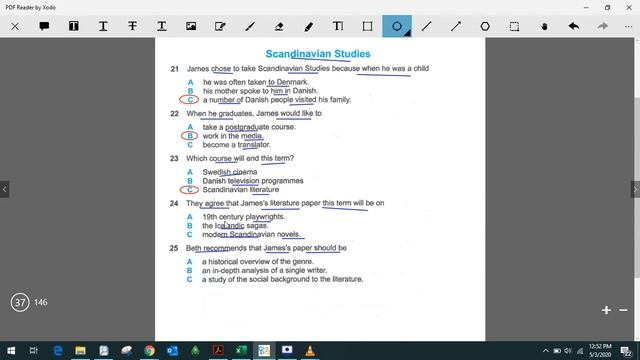Click option 'take a postgraduate course.'

249,127
